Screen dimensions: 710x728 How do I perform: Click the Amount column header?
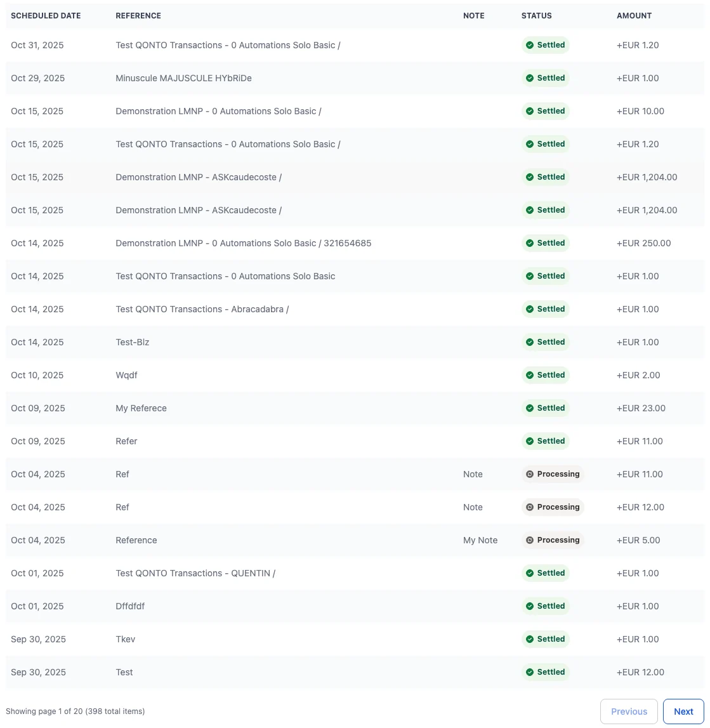click(x=634, y=16)
